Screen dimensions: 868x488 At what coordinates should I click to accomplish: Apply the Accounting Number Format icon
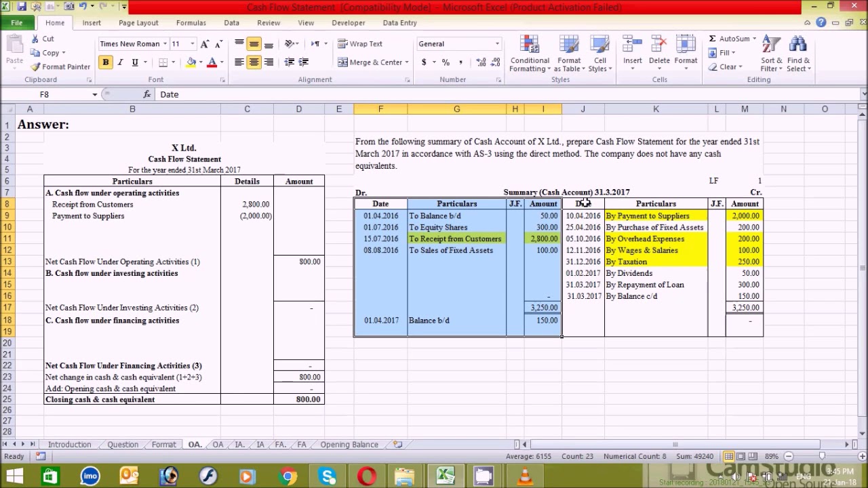click(x=424, y=62)
